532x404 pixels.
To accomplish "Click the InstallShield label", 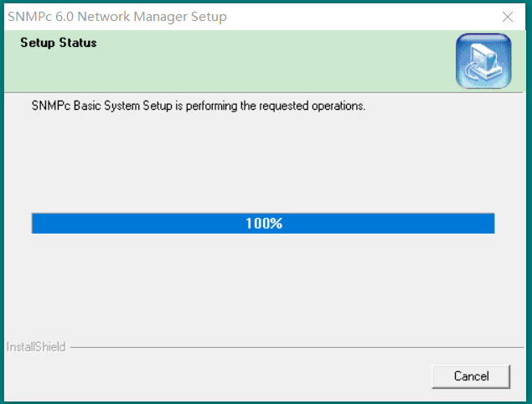I will tap(36, 347).
